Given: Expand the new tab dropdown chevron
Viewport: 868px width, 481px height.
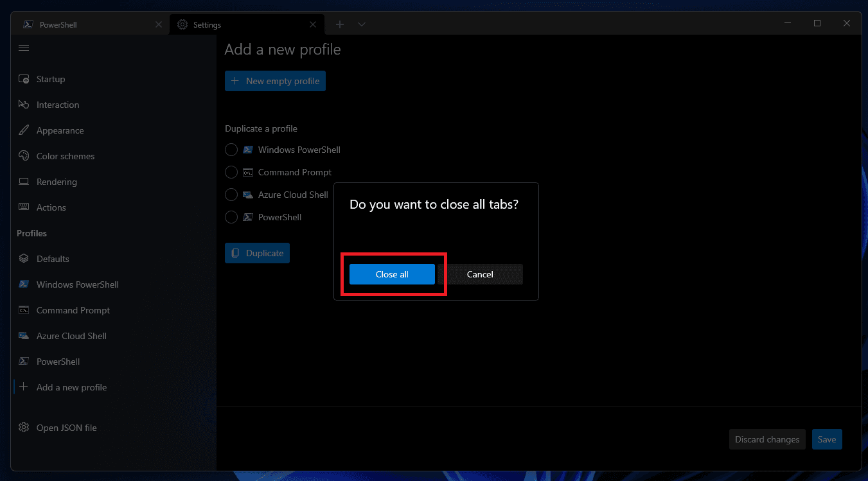Looking at the screenshot, I should [x=362, y=24].
